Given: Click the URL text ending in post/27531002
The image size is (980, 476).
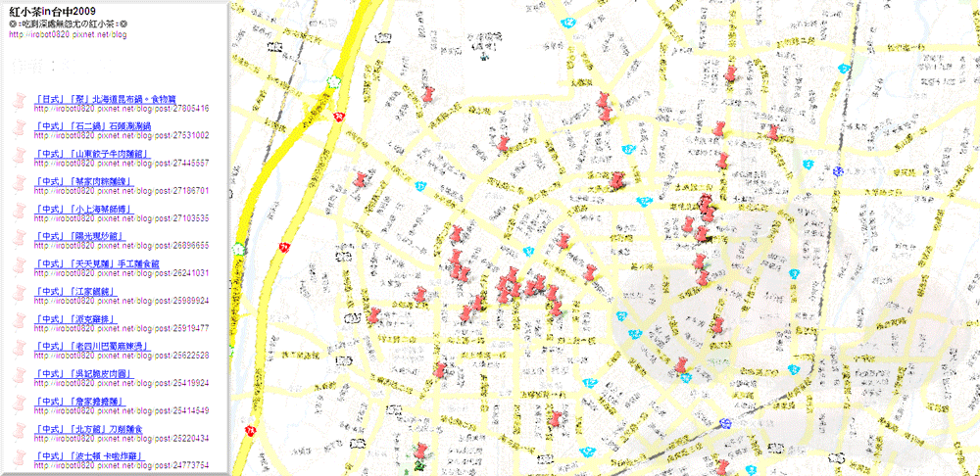Looking at the screenshot, I should point(122,136).
